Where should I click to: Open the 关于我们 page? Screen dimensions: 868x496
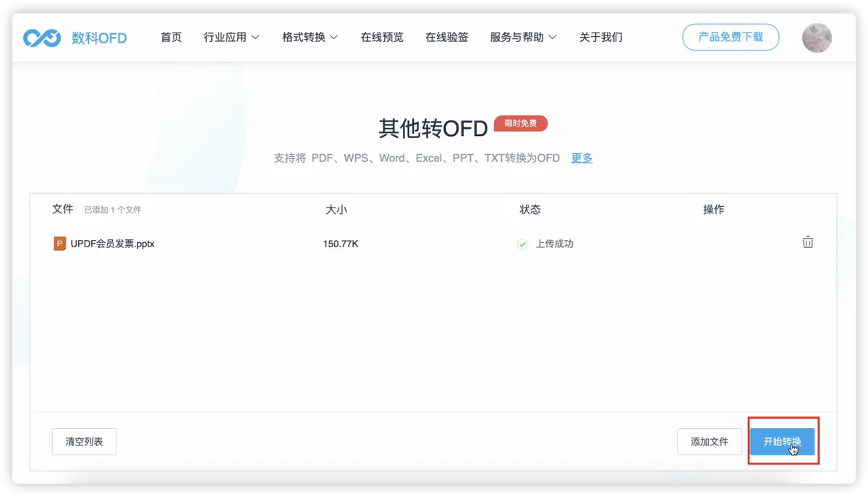(x=601, y=38)
